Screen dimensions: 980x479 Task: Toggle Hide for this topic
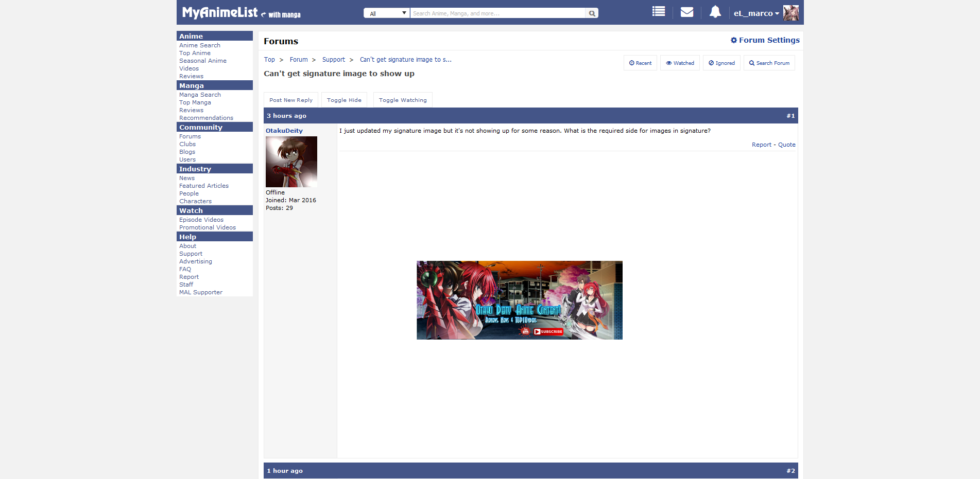344,100
